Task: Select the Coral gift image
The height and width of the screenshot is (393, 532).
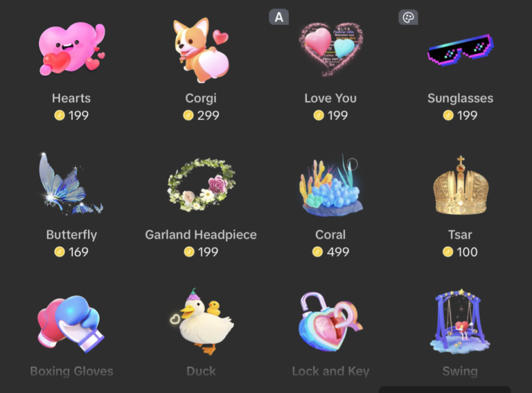Action: (x=331, y=185)
